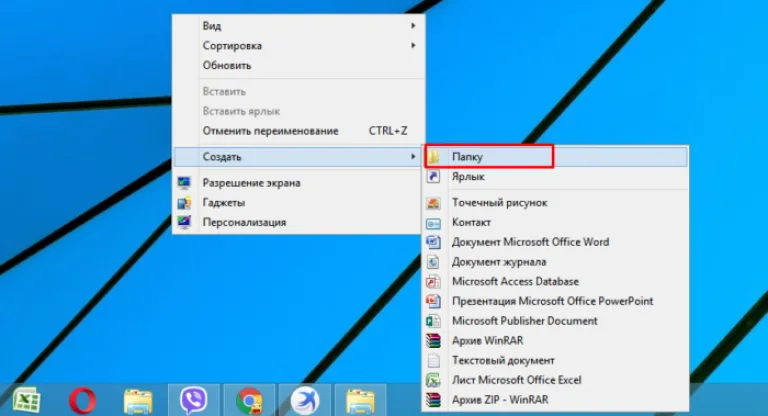Choose Документ Microsoft Office Word
Viewport: 768px width, 416px height.
[556, 242]
